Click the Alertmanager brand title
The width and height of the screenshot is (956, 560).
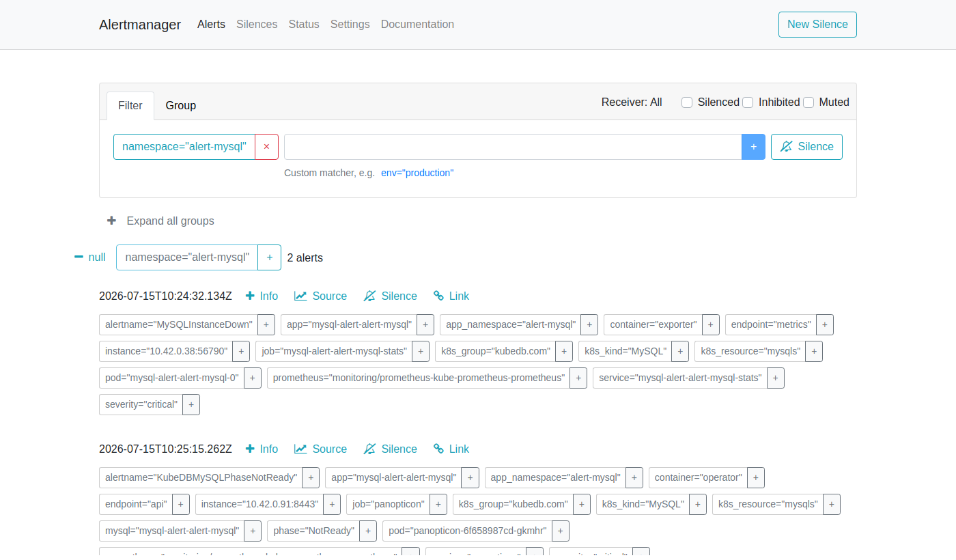pyautogui.click(x=140, y=25)
